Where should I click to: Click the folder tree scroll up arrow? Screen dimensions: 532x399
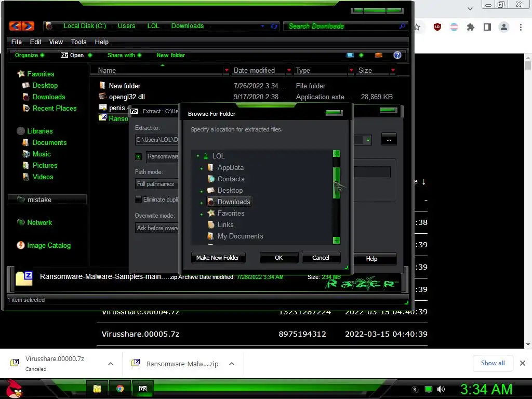[336, 154]
